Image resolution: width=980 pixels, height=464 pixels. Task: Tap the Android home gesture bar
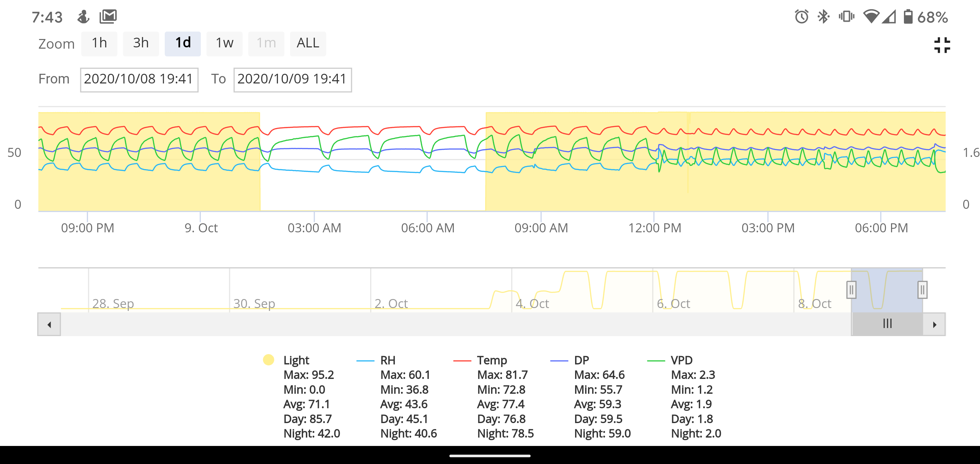click(490, 456)
